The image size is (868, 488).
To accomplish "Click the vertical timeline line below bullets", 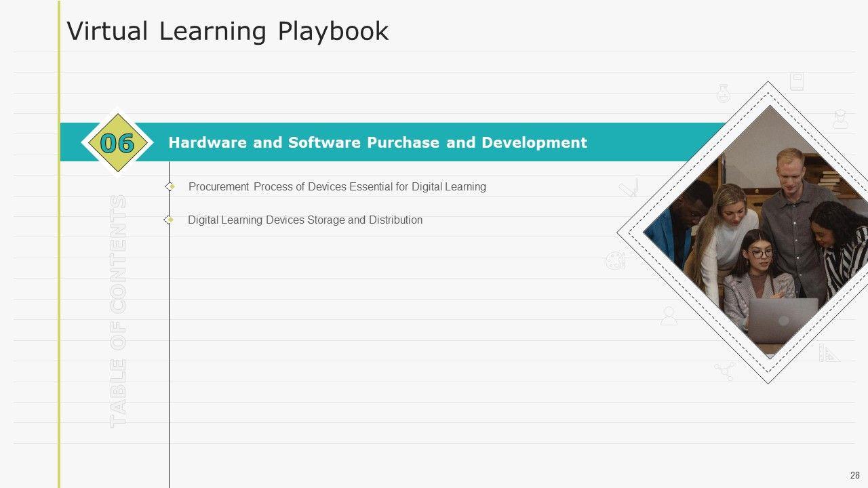I will pyautogui.click(x=169, y=352).
